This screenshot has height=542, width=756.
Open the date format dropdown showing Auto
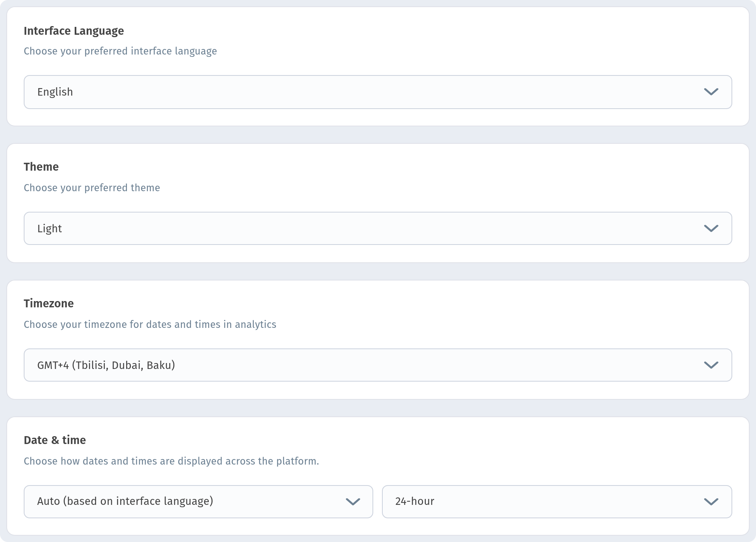(198, 502)
